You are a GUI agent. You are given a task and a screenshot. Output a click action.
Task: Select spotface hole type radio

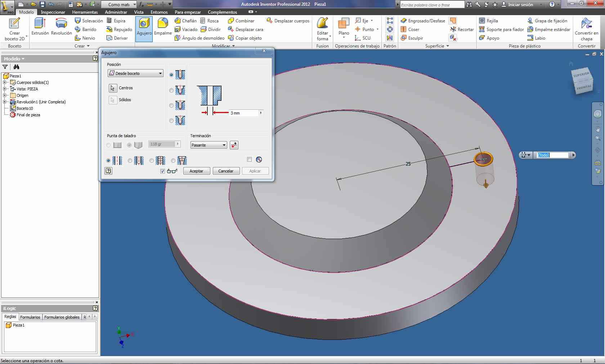click(x=171, y=105)
